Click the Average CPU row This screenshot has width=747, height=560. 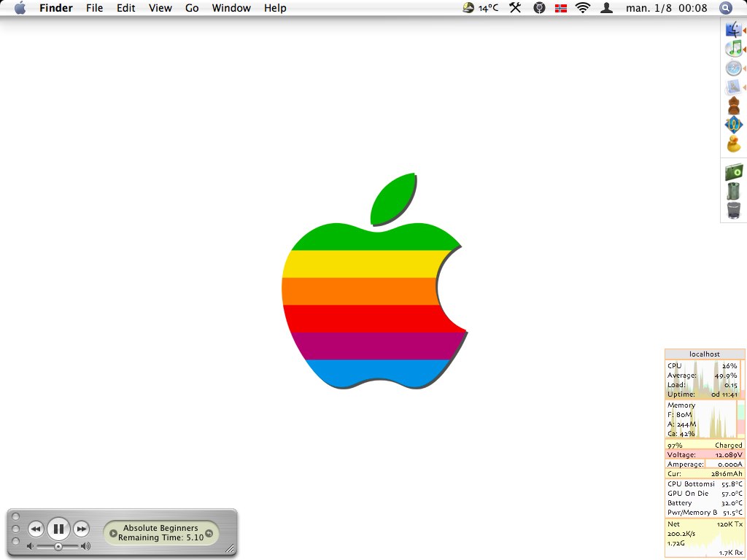point(703,376)
